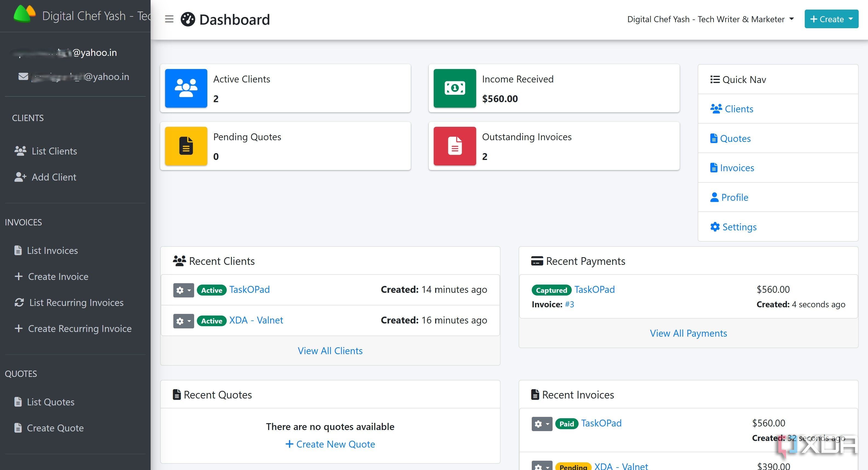Screen dimensions: 868x470
Task: Open Settings from Quick Nav
Action: coord(733,227)
